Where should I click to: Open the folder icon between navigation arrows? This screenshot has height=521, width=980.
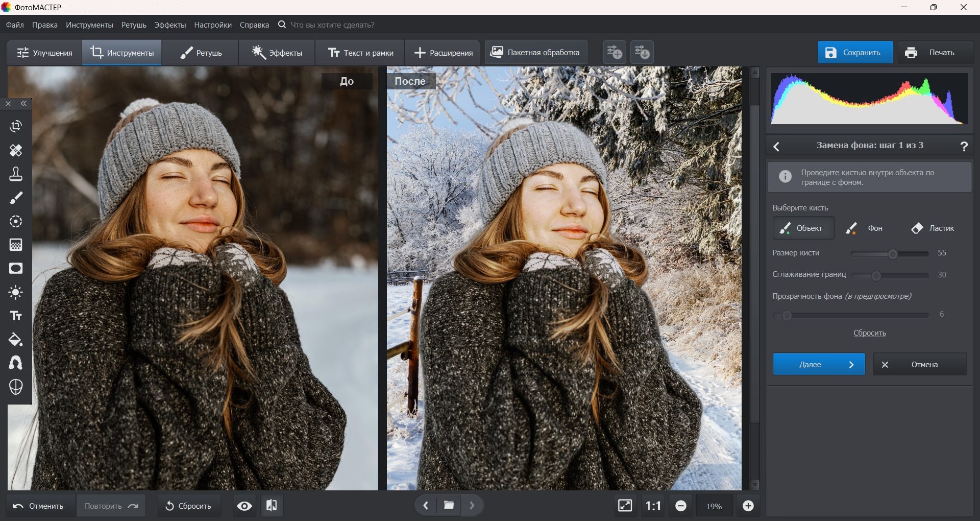coord(449,506)
